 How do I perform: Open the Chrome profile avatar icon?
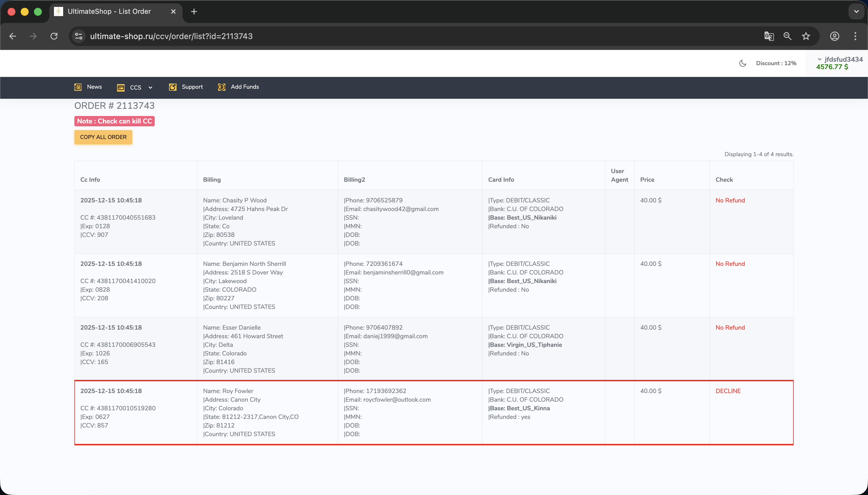pyautogui.click(x=835, y=36)
